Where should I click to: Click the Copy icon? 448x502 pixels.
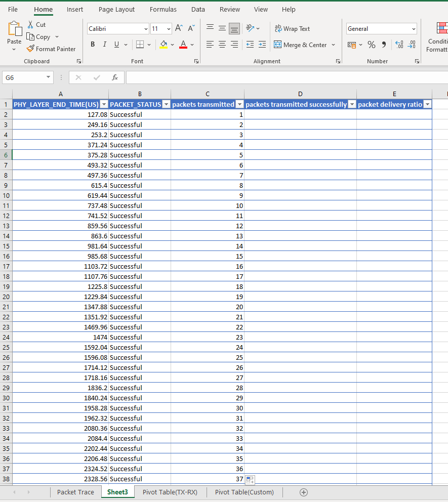point(30,37)
